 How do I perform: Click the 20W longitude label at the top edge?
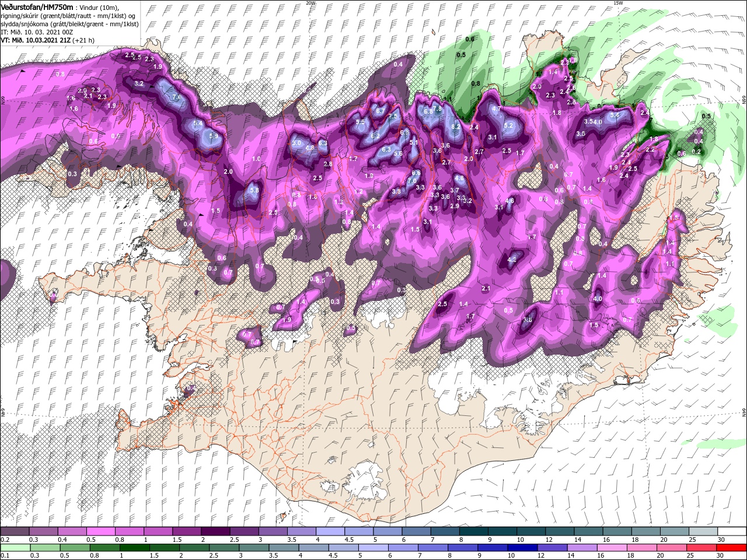[x=310, y=2]
